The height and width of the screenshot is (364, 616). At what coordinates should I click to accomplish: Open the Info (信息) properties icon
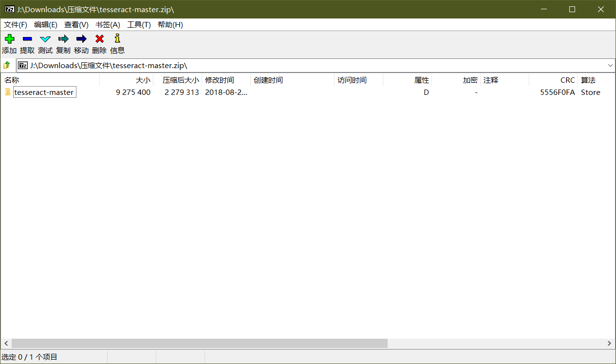point(117,38)
